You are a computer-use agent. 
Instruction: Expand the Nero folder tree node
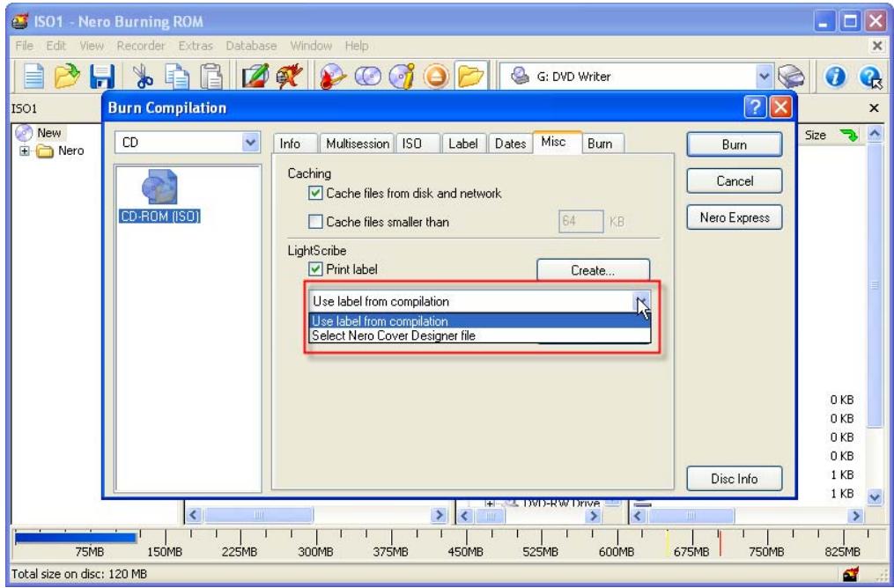(x=25, y=151)
